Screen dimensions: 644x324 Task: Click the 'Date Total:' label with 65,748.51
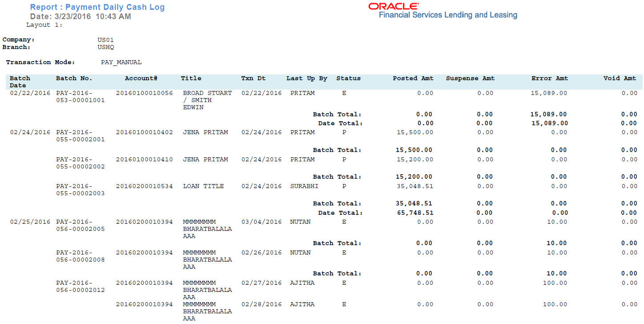(x=340, y=213)
